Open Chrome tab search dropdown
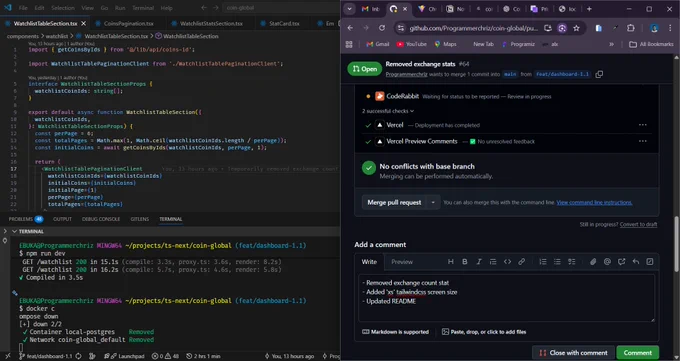 point(349,9)
